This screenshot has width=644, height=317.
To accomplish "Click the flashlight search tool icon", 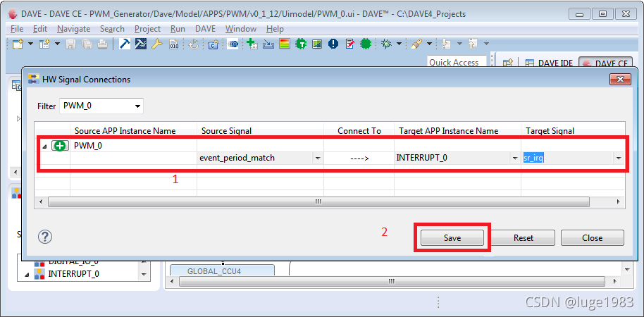I will tap(416, 44).
